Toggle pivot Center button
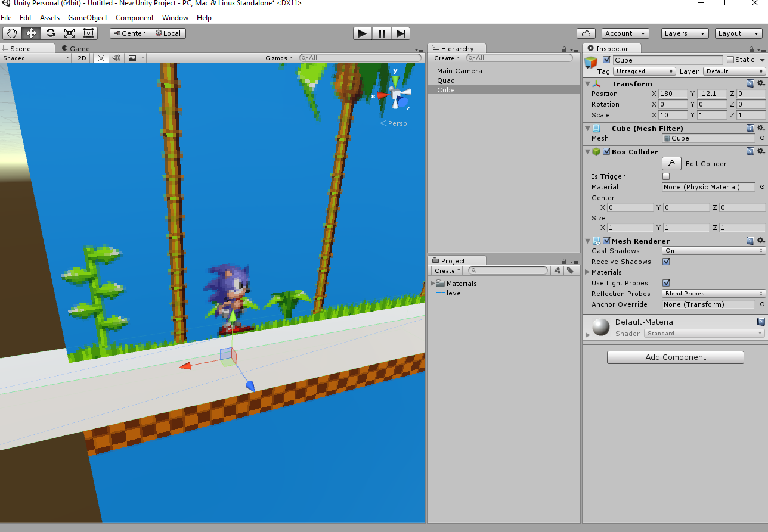768x532 pixels. click(x=129, y=33)
